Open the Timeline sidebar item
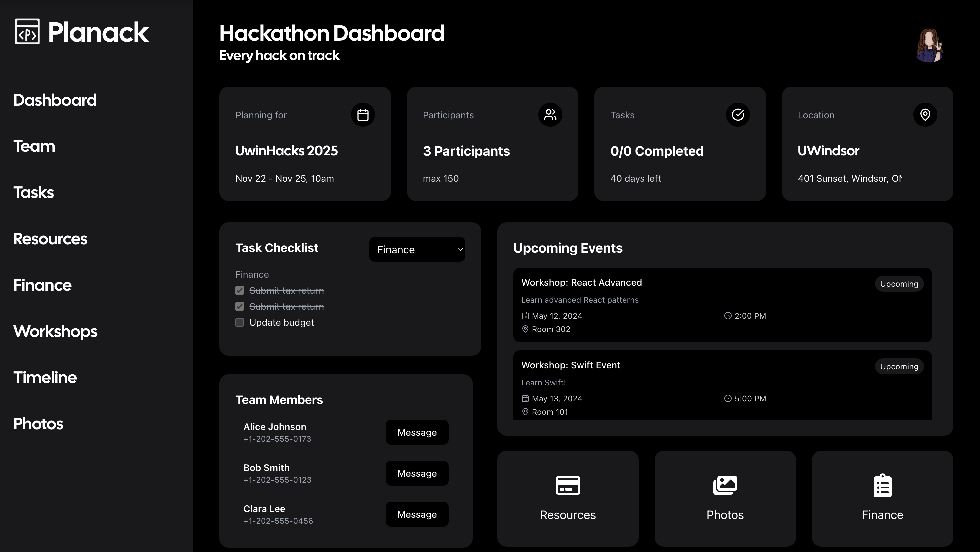Screen dimensions: 980x552 pos(45,377)
